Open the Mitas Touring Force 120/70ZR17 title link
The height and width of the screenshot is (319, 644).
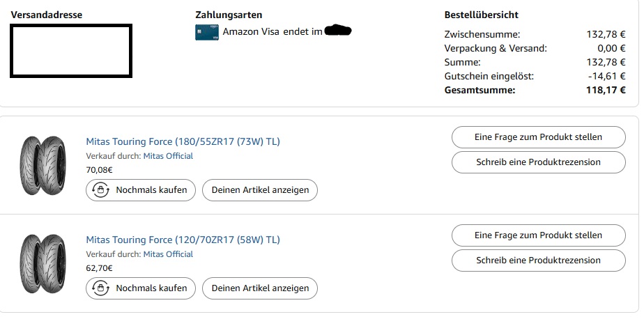click(x=183, y=240)
